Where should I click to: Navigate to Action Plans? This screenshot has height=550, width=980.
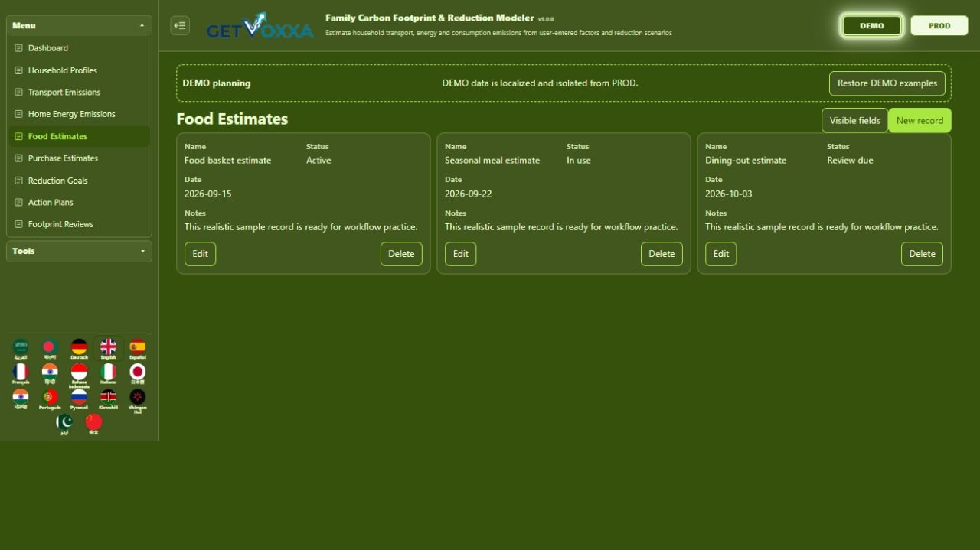(79, 203)
